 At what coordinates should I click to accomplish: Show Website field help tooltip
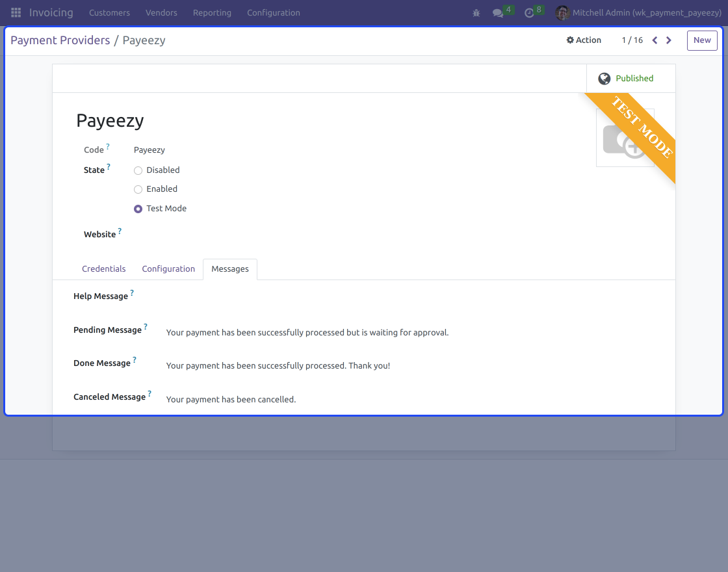(x=120, y=231)
